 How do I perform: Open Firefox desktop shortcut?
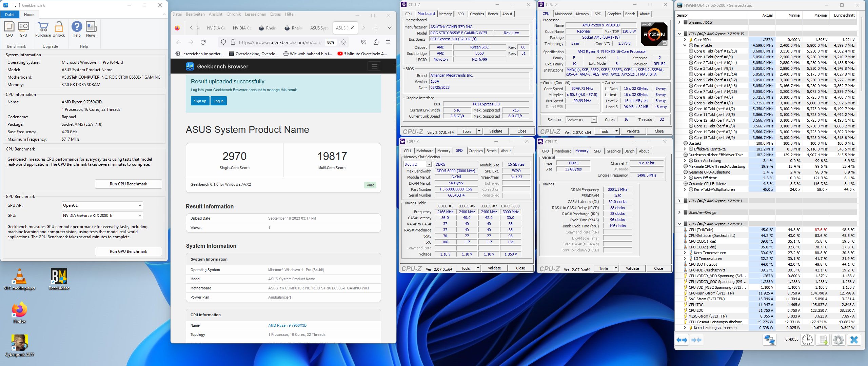tap(20, 312)
